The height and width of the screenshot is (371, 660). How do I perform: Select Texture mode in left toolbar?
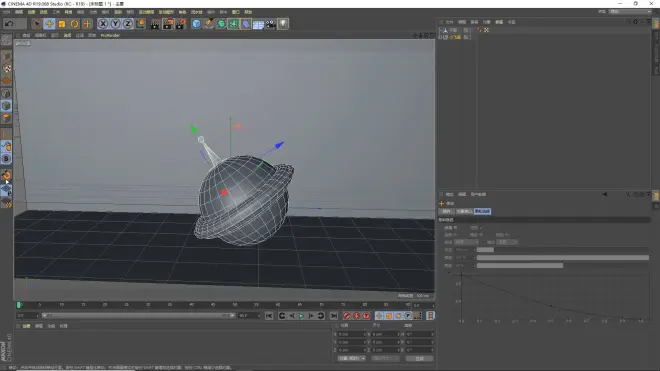(x=6, y=68)
